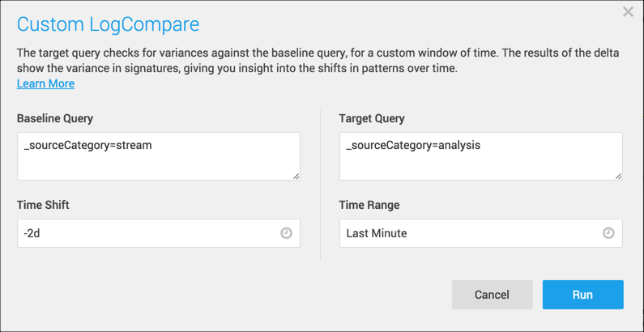Open the Learn More link

point(45,83)
